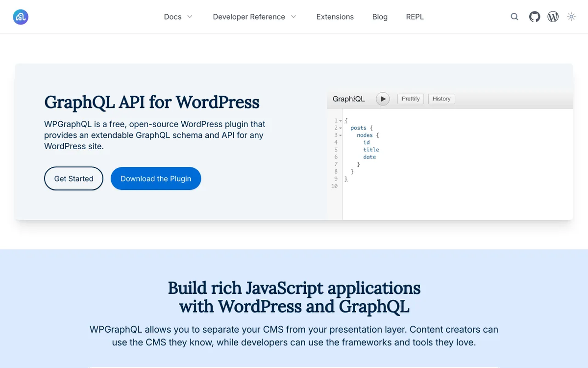Screen dimensions: 588x368
Task: Click the 'posts' keyword in query
Action: pos(358,128)
